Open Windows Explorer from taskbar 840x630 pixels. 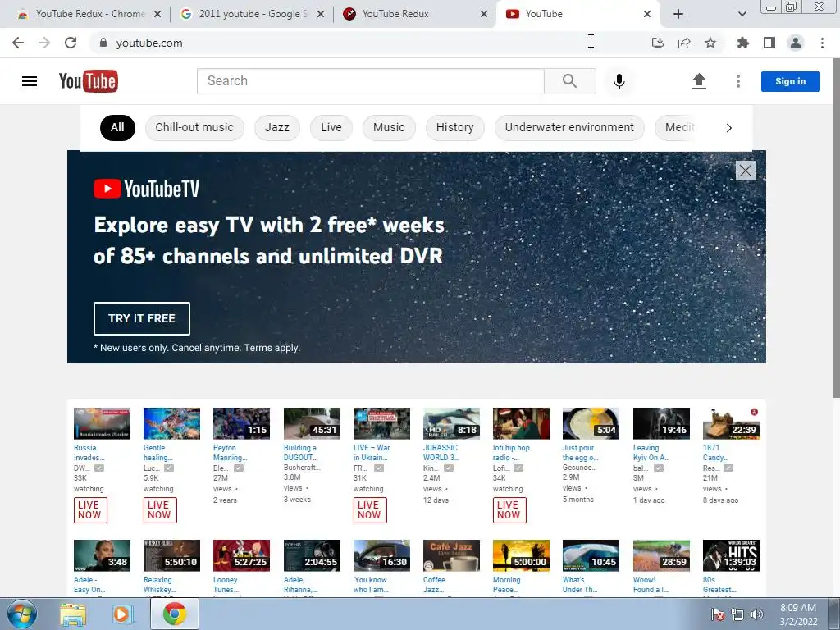(73, 614)
